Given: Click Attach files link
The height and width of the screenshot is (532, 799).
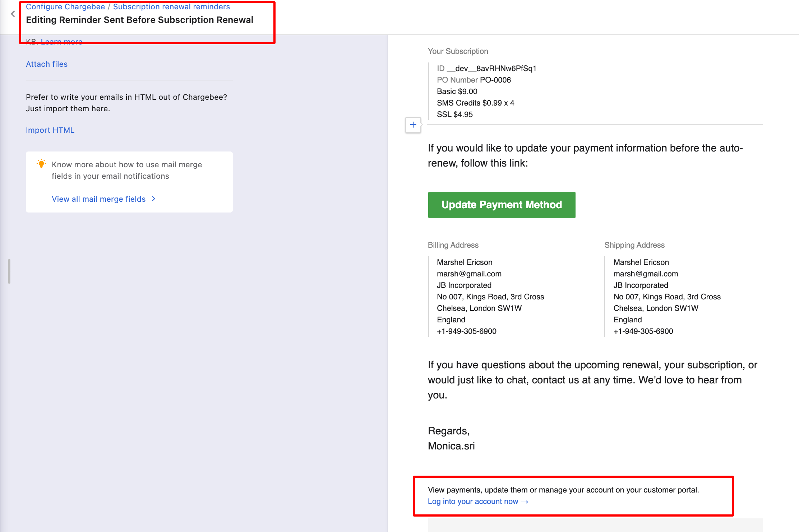Looking at the screenshot, I should click(x=47, y=64).
